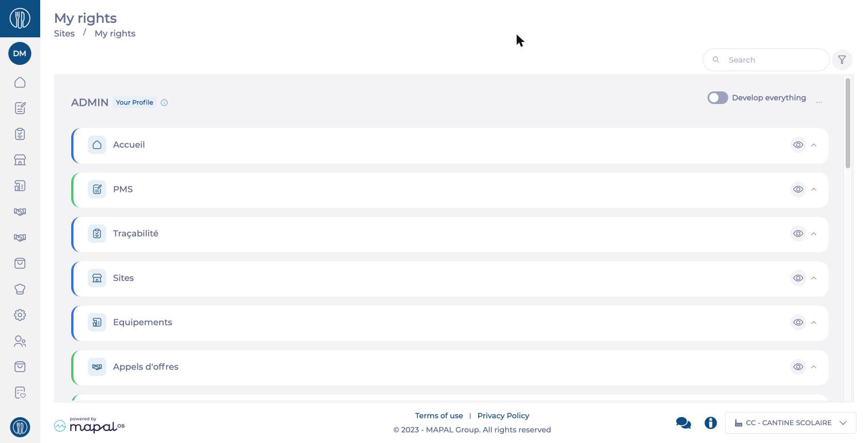The width and height of the screenshot is (868, 443).
Task: Toggle the Develop everything switch
Action: click(x=718, y=98)
